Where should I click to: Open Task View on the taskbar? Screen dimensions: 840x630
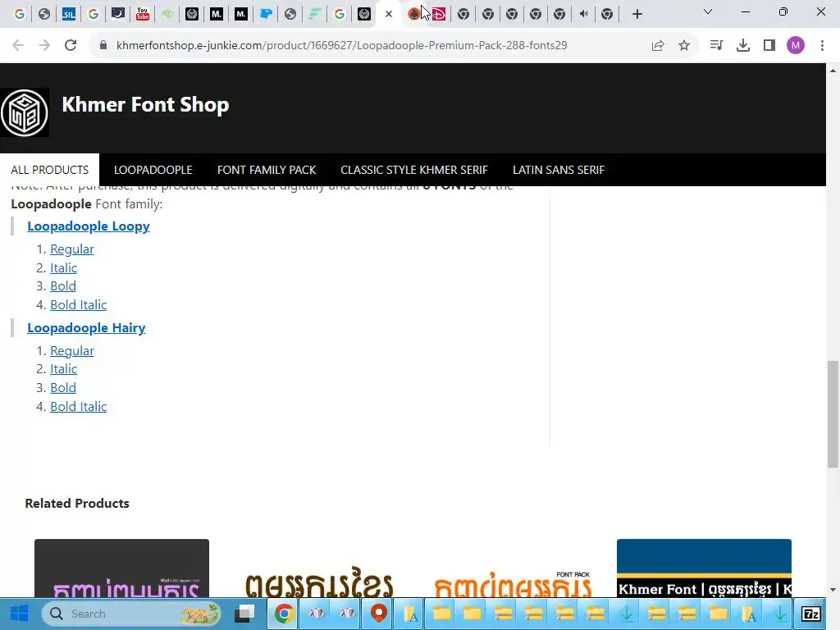[x=246, y=614]
